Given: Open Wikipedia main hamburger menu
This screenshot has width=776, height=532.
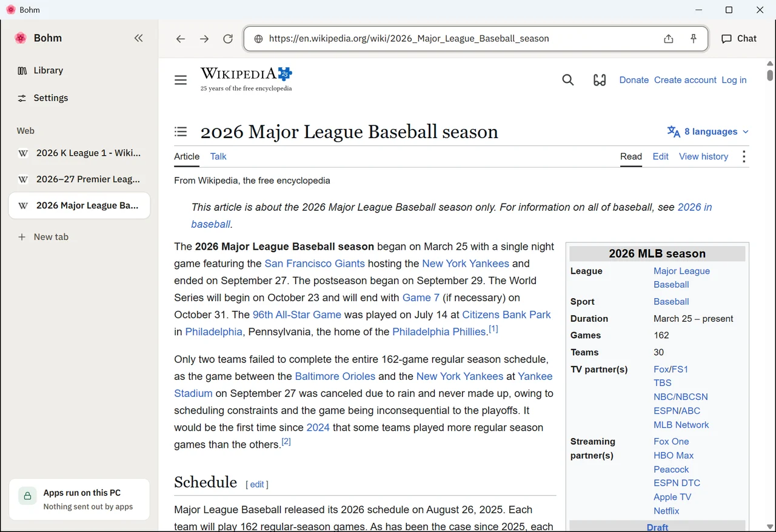Looking at the screenshot, I should (181, 80).
